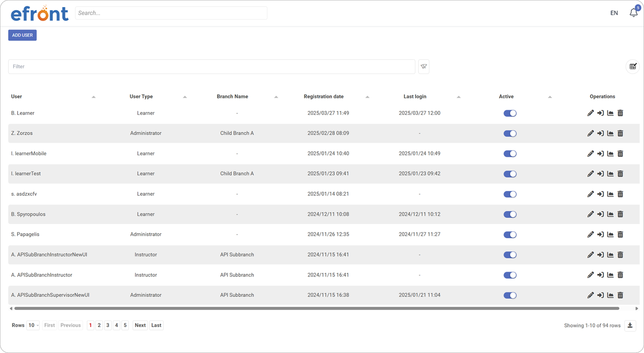Focus the Filter text field
The height and width of the screenshot is (353, 644).
coord(211,66)
